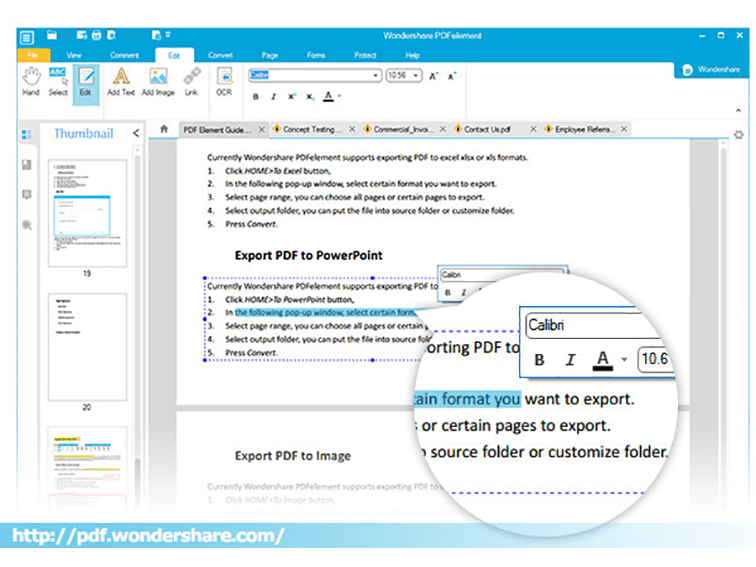Decrease font size with smaller A button
The image size is (756, 567).
452,76
